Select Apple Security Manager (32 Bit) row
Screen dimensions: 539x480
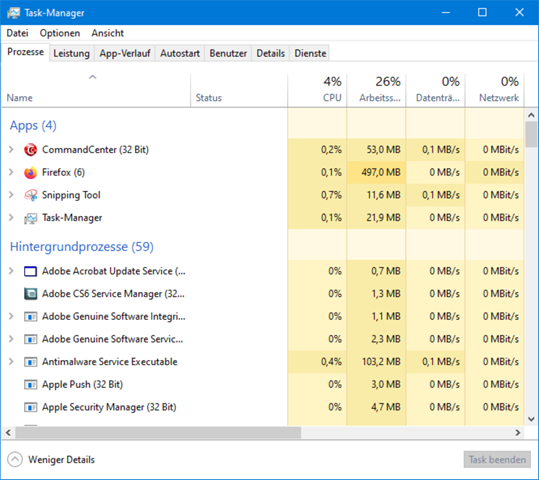263,407
